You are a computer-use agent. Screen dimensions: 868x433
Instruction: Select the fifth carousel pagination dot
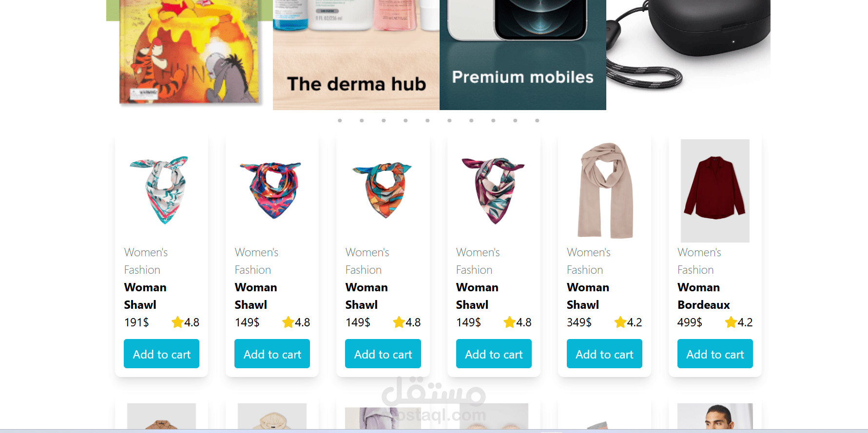tap(427, 120)
